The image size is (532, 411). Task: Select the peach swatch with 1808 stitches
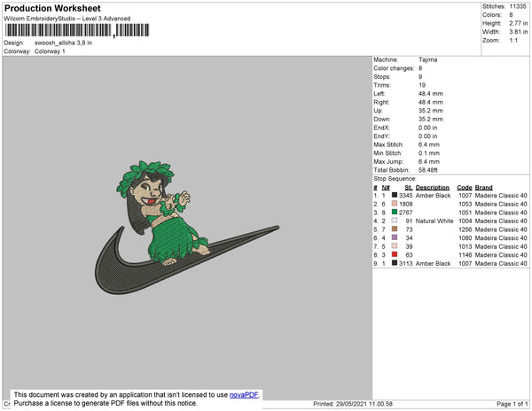click(x=395, y=204)
